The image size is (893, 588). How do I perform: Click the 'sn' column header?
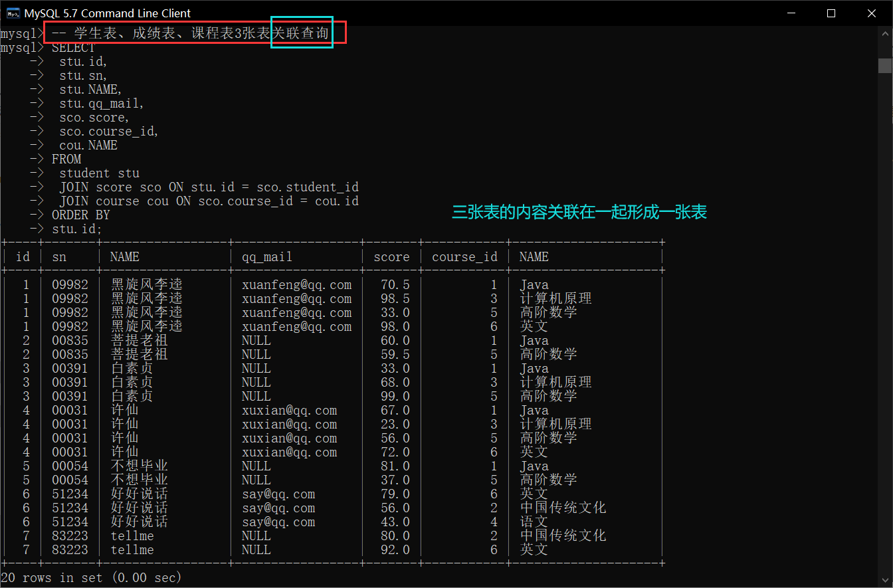coord(59,256)
